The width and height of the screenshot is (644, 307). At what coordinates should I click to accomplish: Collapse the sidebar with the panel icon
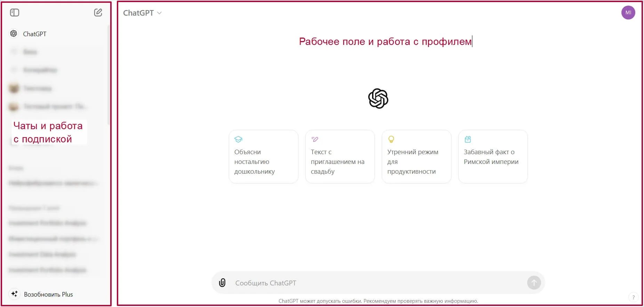(x=15, y=13)
